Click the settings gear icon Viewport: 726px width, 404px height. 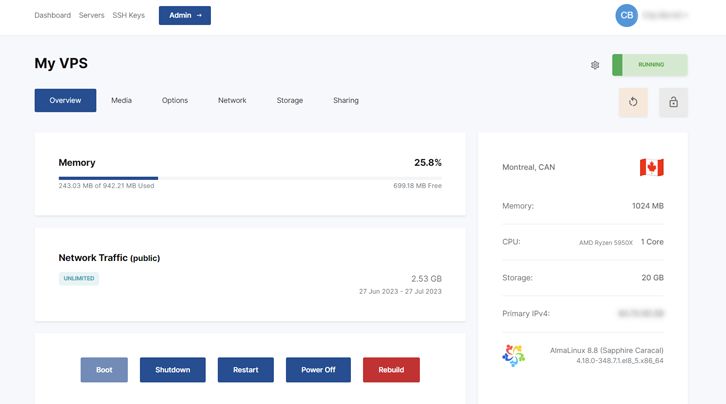pos(595,65)
